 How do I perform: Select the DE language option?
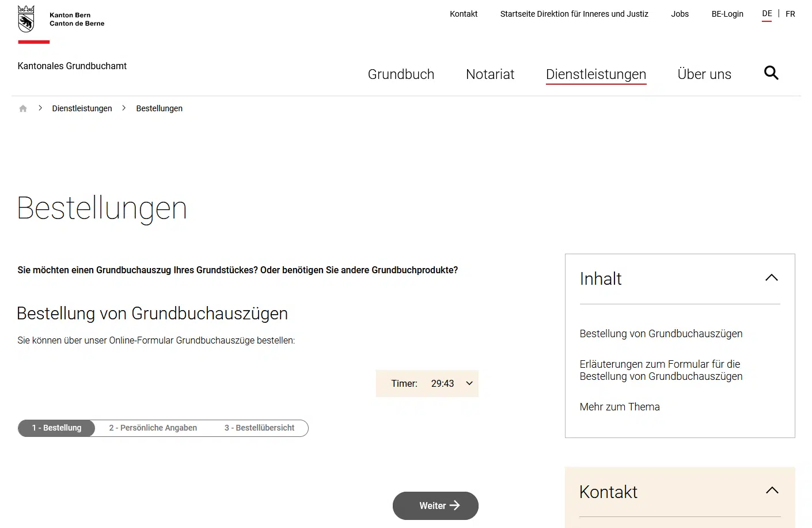[x=767, y=14]
